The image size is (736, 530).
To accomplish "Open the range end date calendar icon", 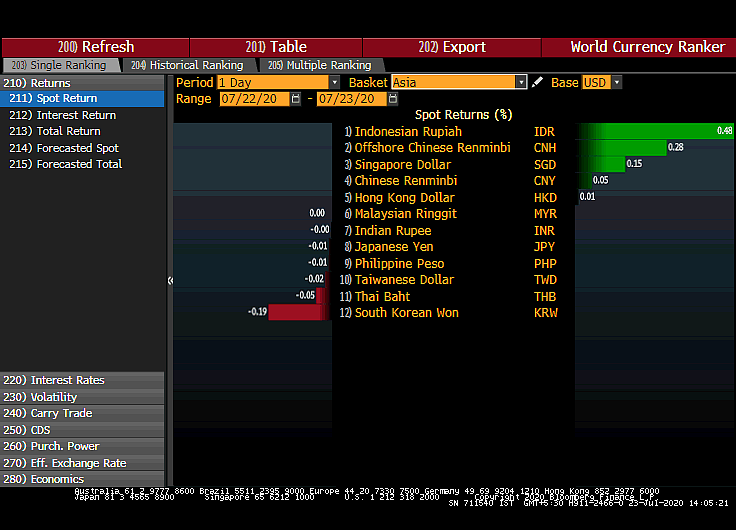I will 393,99.
